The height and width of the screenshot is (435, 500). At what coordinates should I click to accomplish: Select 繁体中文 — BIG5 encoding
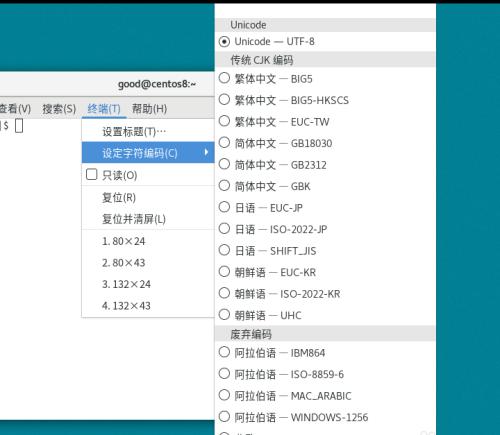point(325,79)
